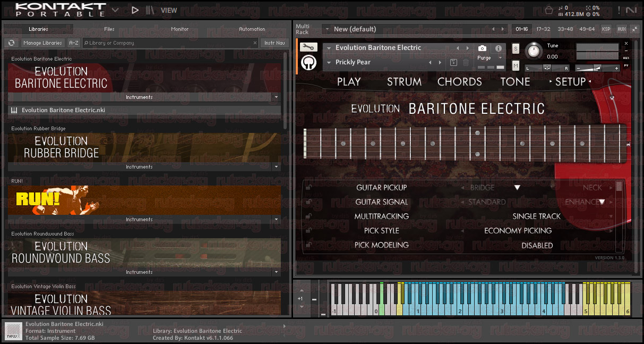
Task: Load next multi preset arrow
Action: click(503, 29)
